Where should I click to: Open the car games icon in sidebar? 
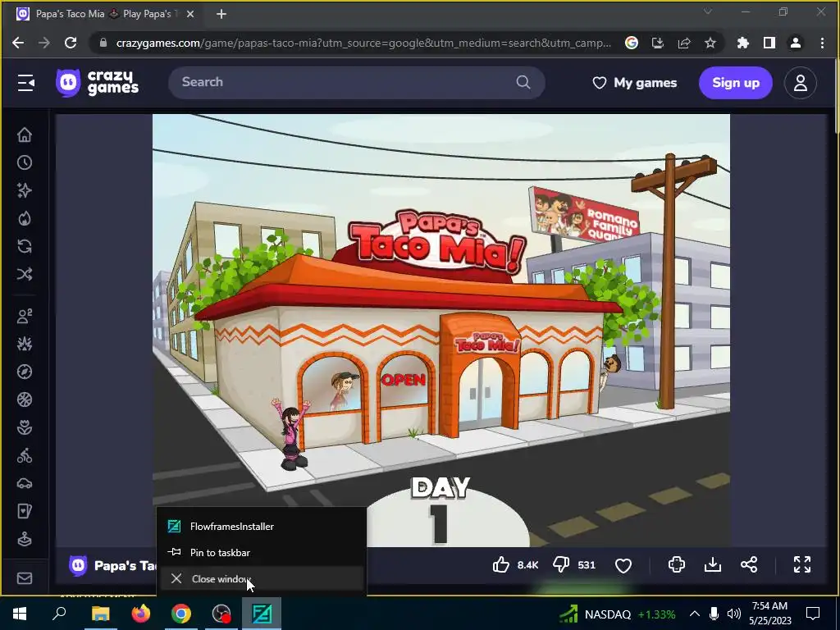[x=25, y=484]
